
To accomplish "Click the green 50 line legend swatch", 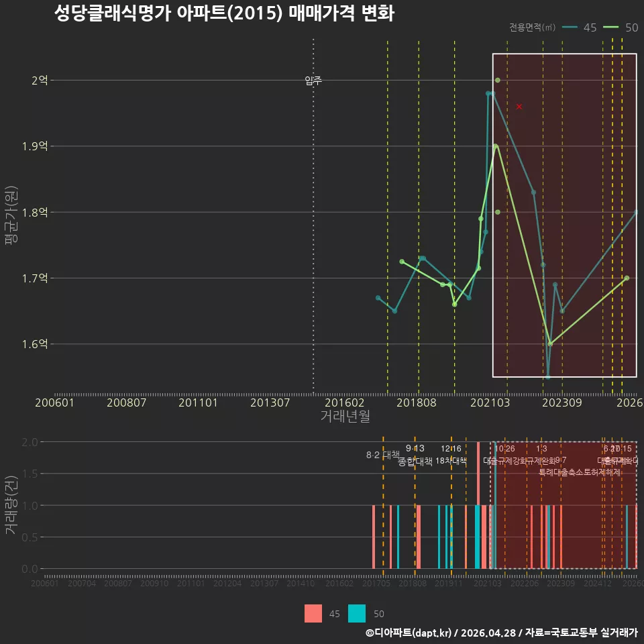I will coord(610,28).
